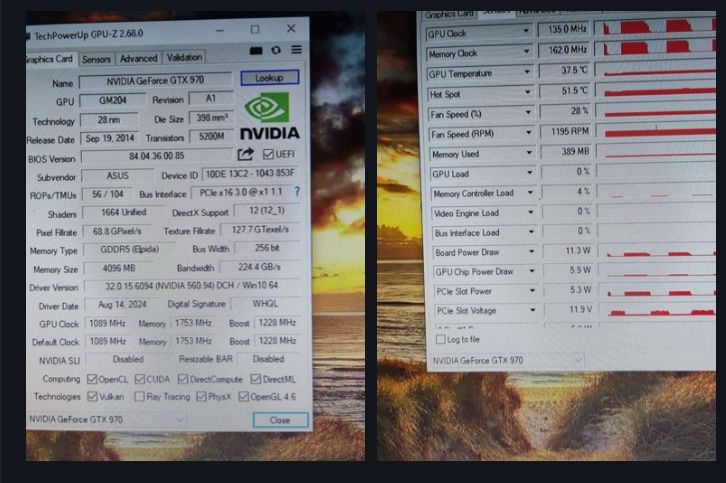The image size is (726, 483).
Task: Expand the Hot Spot sensor dropdown
Action: click(x=527, y=92)
